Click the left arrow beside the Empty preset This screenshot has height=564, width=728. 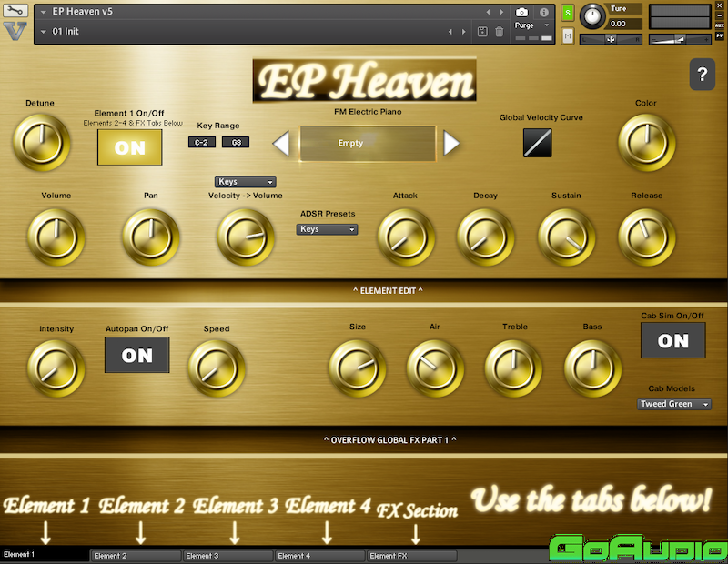282,144
